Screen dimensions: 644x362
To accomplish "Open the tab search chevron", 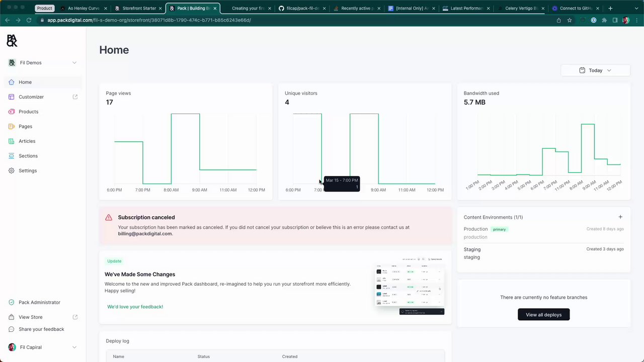I will click(x=636, y=8).
